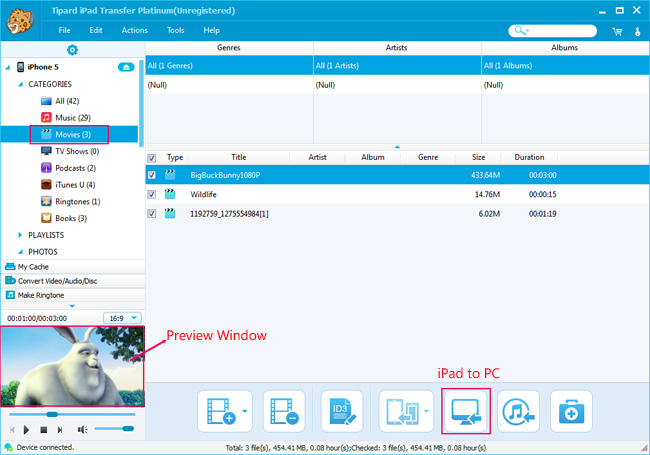
Task: Open the device transfer dropdown arrow
Action: point(427,411)
